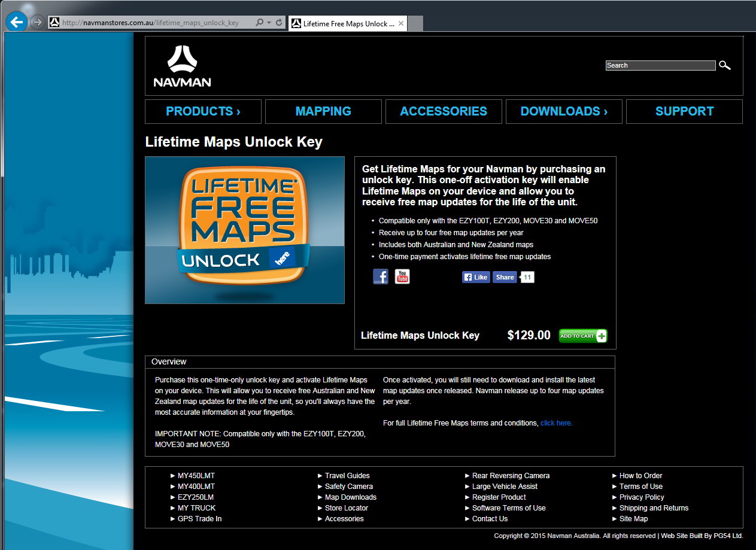Expand the DOWNLOADS navigation menu
The height and width of the screenshot is (550, 756).
pos(563,111)
